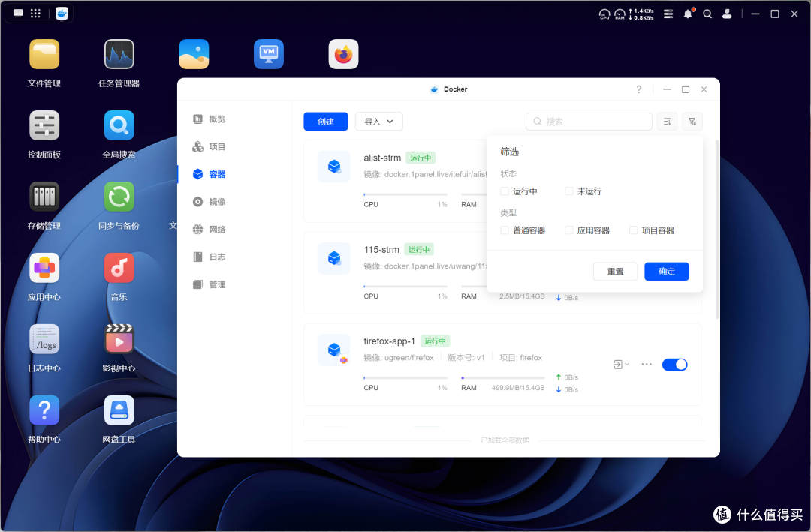811x532 pixels.
Task: Launch 任务管理器 from the desktop
Action: pos(119,54)
